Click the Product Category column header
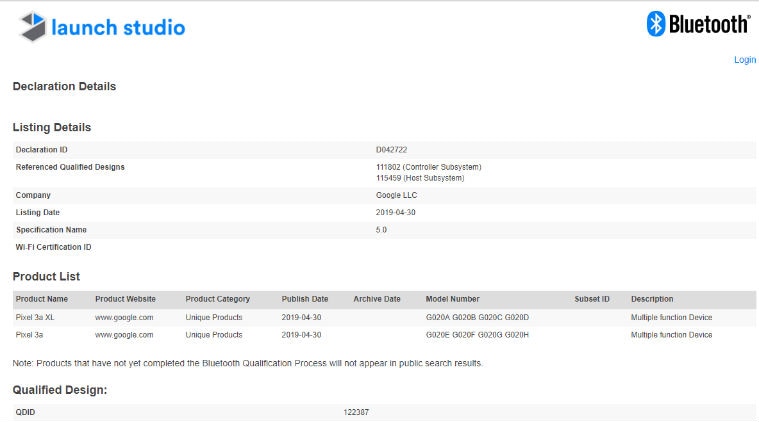Image resolution: width=759 pixels, height=422 pixels. tap(217, 299)
